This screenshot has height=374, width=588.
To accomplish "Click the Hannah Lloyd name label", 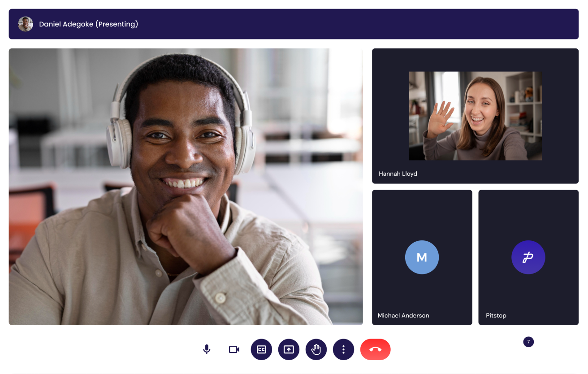I will tap(398, 174).
